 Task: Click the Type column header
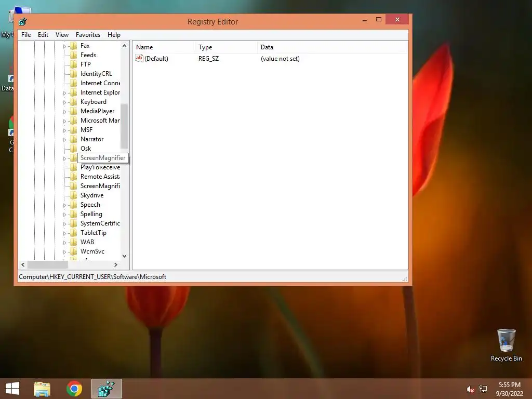tap(225, 47)
